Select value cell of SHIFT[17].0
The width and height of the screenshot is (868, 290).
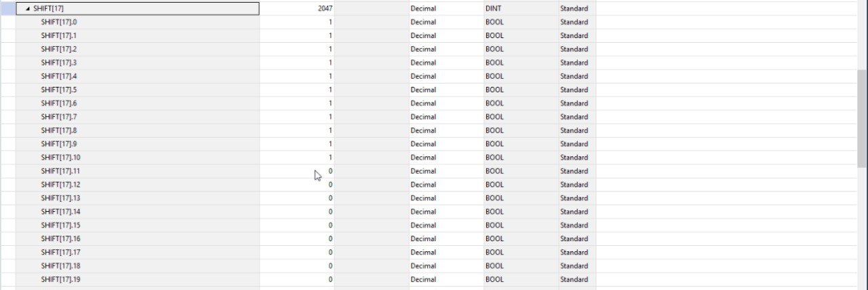click(x=297, y=22)
